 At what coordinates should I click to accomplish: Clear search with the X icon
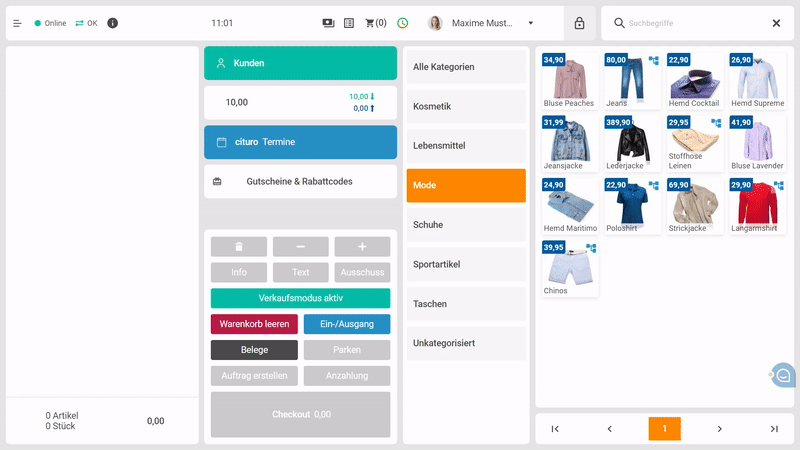pos(776,23)
